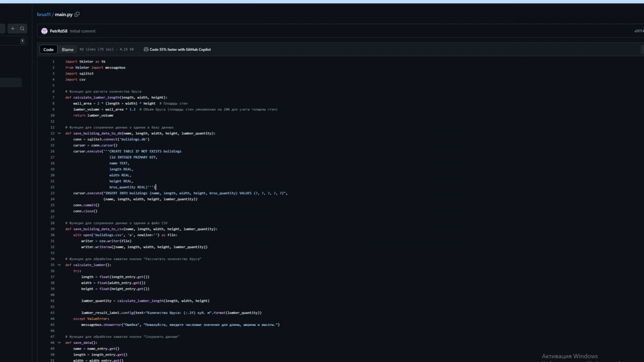Click the PetrRd58 avatar image
Screen dimensions: 644x362
44,31
